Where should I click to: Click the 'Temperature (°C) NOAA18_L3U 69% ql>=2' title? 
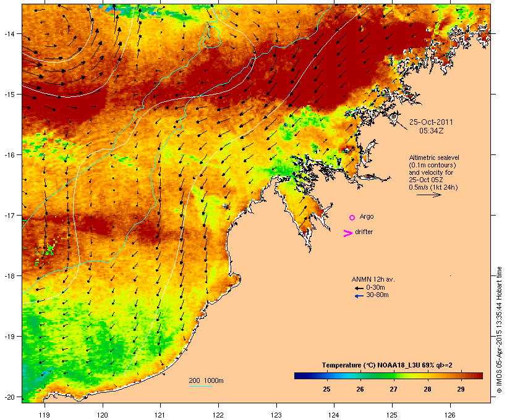(387, 365)
